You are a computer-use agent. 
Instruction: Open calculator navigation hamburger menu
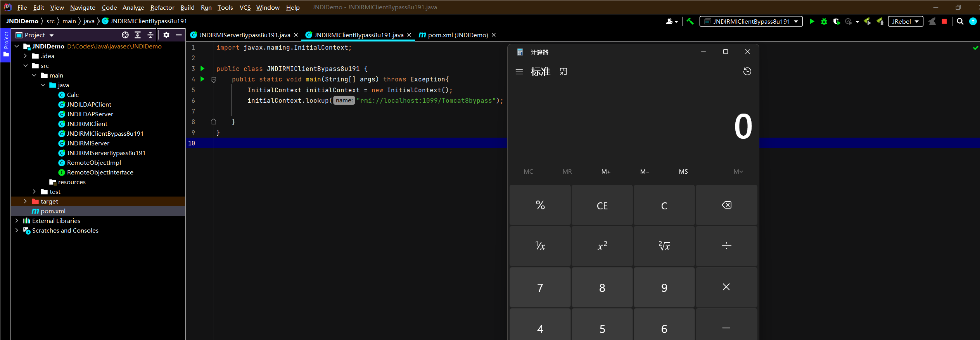(x=519, y=72)
